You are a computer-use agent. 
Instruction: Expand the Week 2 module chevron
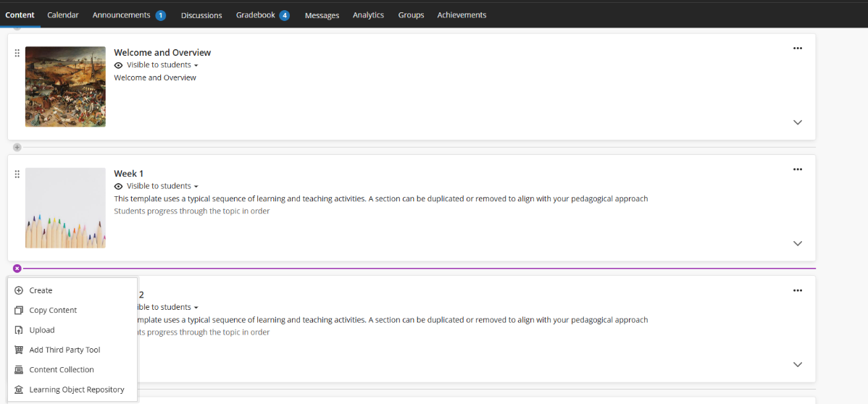click(x=797, y=365)
